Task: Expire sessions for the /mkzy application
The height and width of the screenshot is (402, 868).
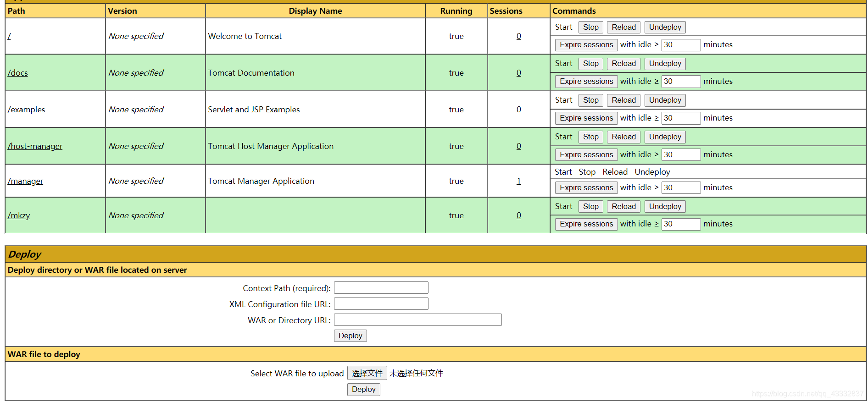Action: pos(586,224)
